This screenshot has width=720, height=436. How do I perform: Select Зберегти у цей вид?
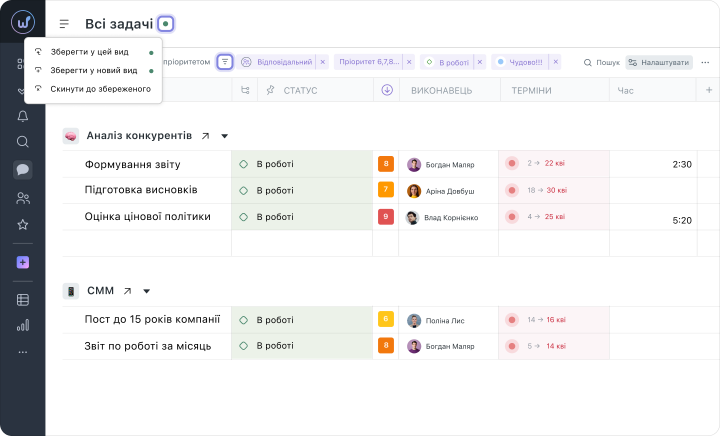(x=93, y=52)
